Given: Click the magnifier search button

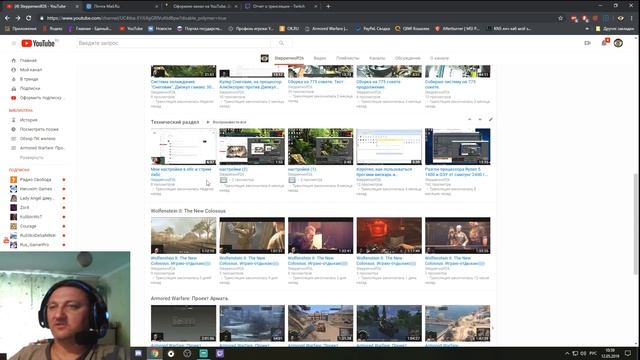Looking at the screenshot, I should coord(281,43).
